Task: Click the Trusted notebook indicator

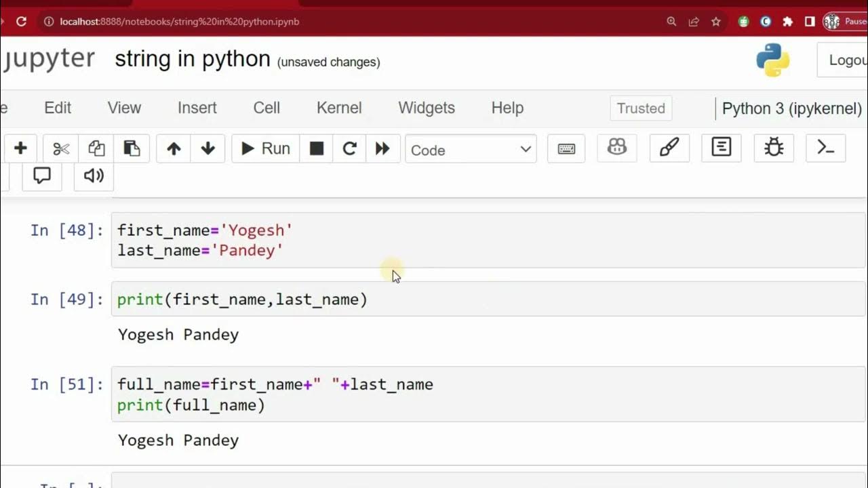Action: 641,108
